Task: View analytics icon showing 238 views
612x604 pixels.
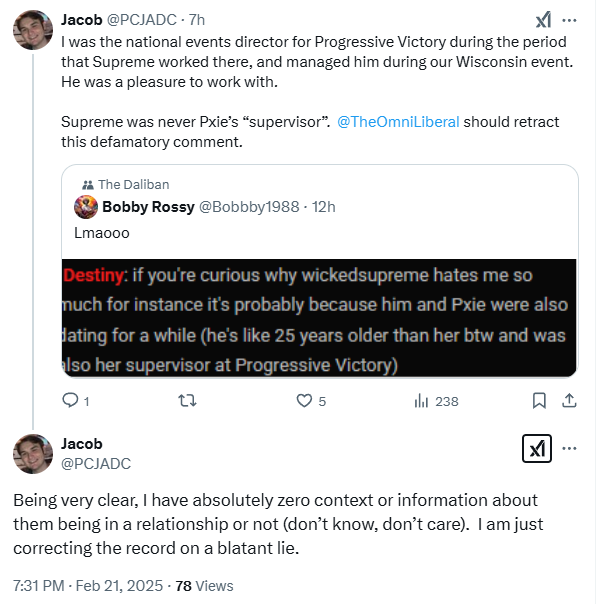Action: click(x=421, y=401)
